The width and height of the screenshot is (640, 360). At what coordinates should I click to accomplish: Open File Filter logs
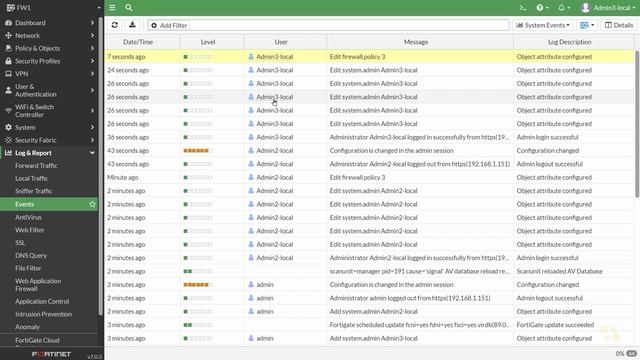[x=28, y=268]
